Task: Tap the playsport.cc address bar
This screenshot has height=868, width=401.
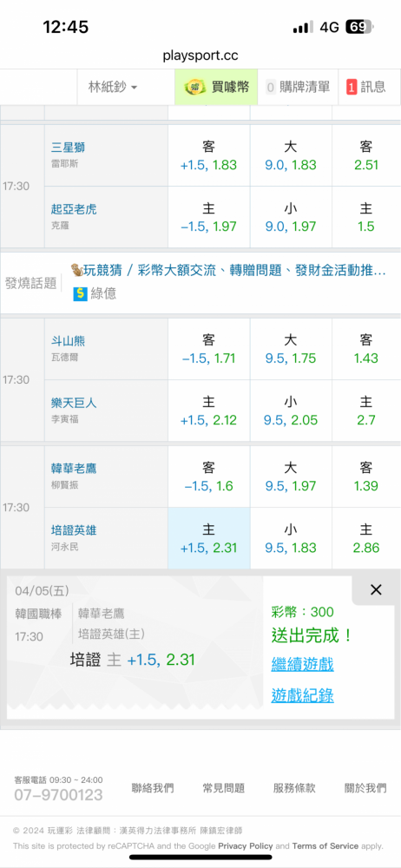Action: point(200,56)
